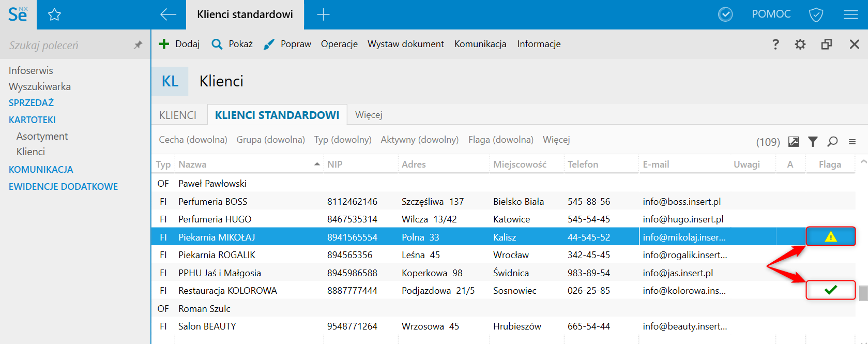
Task: Expand the Cecha (dowolna) filter
Action: point(193,140)
